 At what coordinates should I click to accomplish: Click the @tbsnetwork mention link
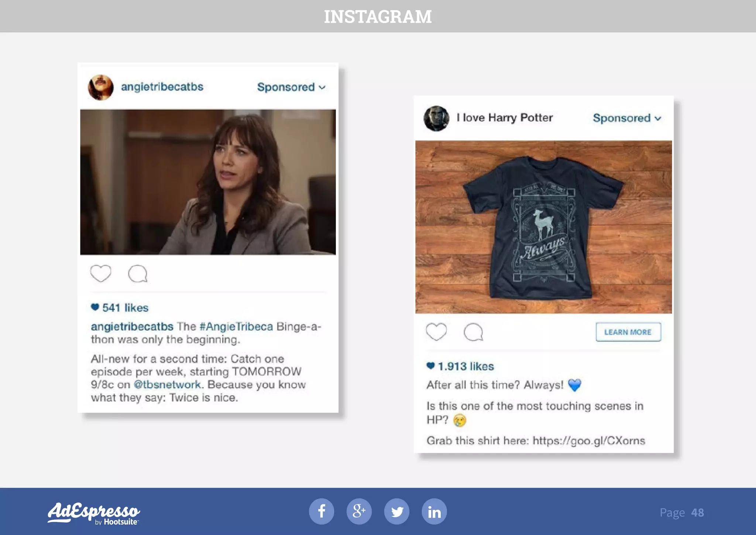point(168,385)
